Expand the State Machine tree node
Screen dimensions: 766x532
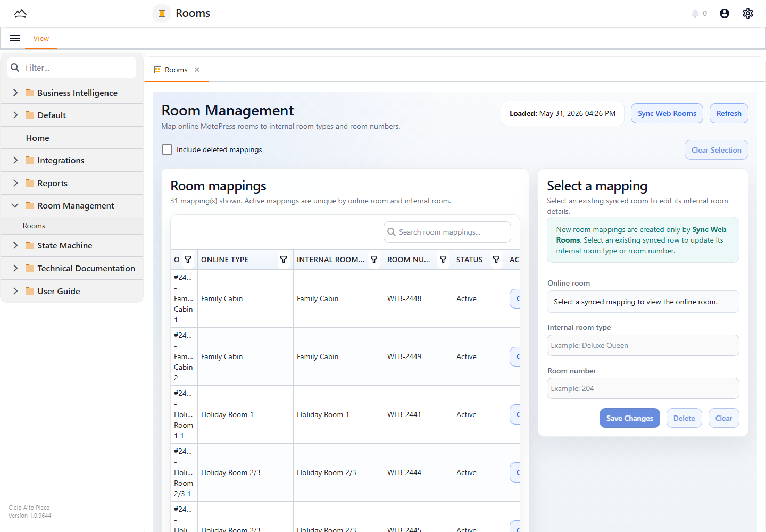pos(15,245)
